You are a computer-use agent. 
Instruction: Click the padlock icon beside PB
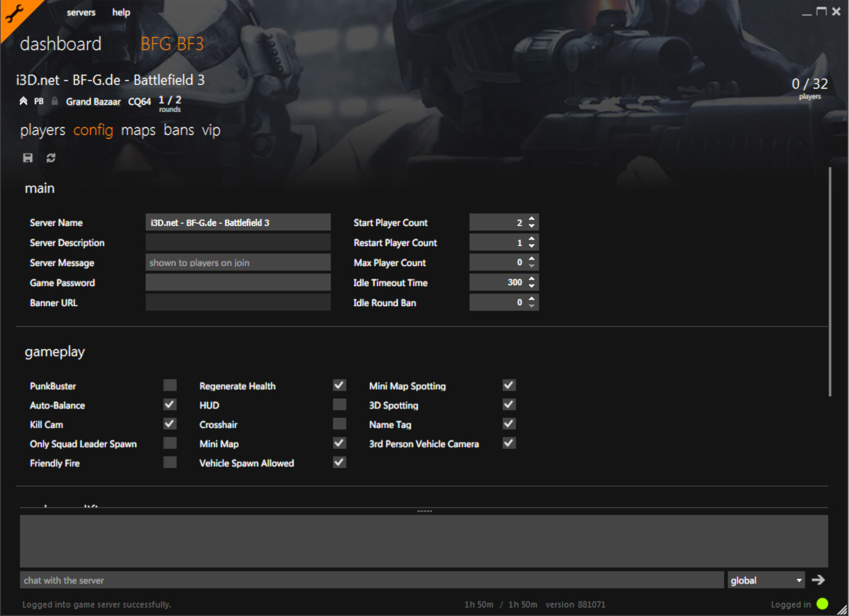click(55, 101)
